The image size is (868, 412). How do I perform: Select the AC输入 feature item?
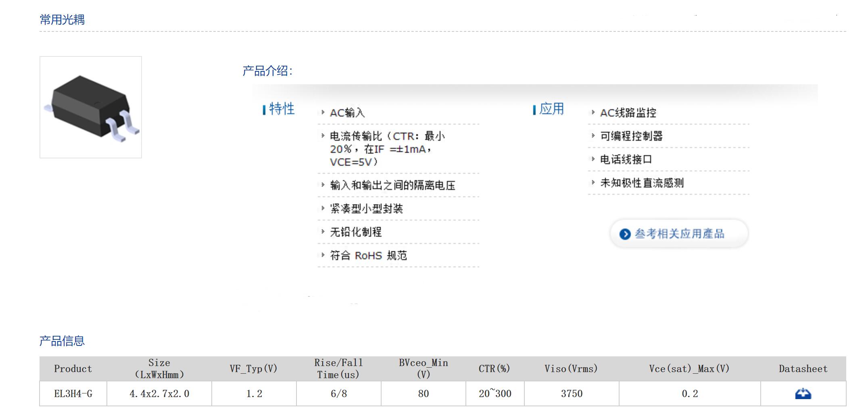[347, 113]
